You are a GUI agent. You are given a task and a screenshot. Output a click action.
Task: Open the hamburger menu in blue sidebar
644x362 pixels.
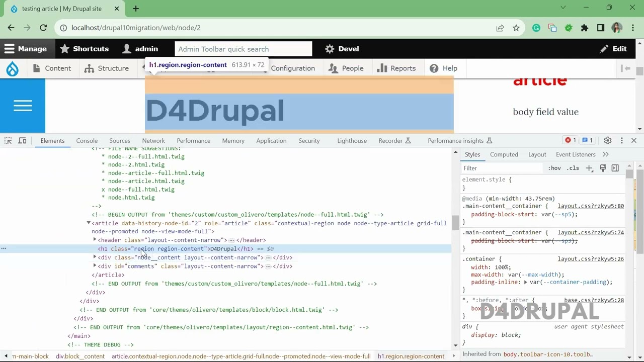(23, 106)
